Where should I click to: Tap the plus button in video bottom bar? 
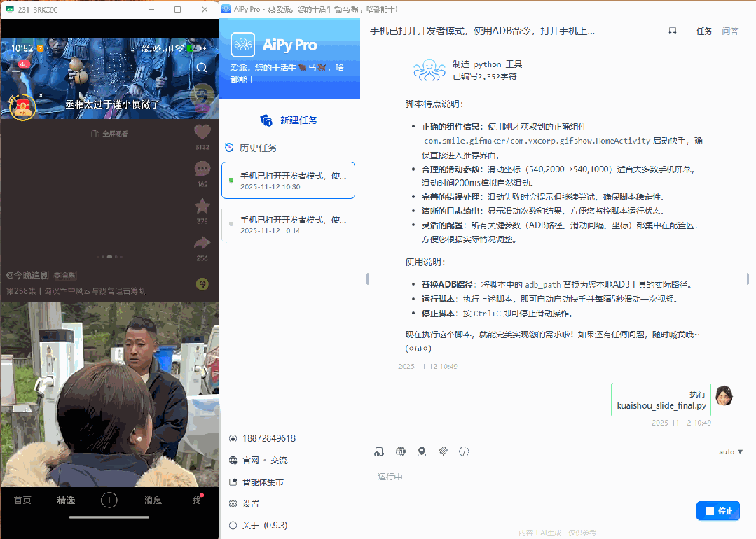(109, 500)
